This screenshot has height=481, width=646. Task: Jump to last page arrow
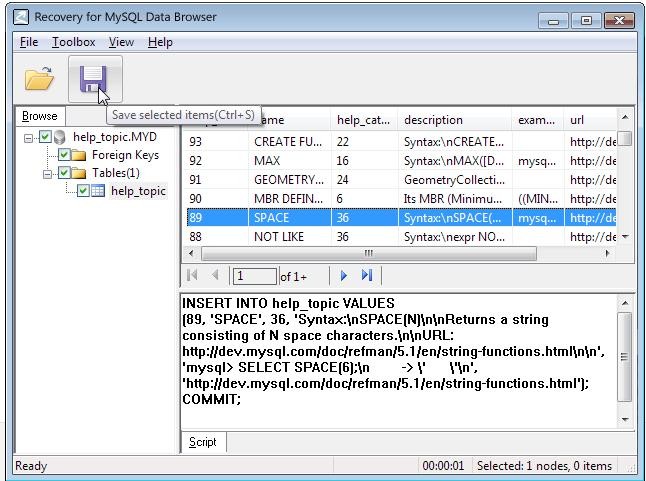point(367,275)
